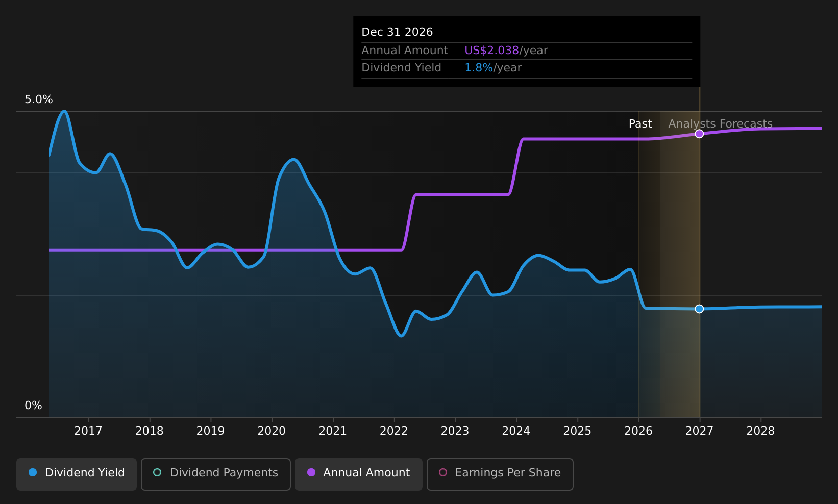This screenshot has width=838, height=504.
Task: Click the 2025 x-axis label
Action: (x=577, y=431)
